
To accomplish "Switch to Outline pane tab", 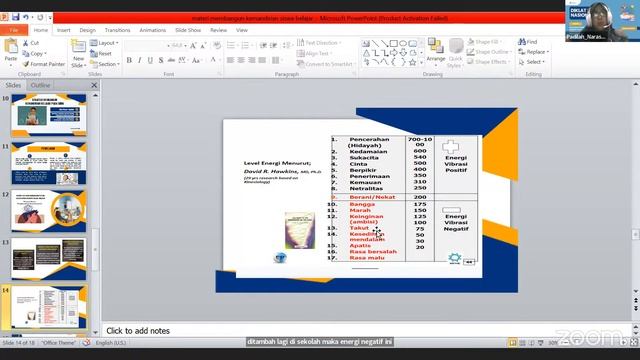I will 40,85.
